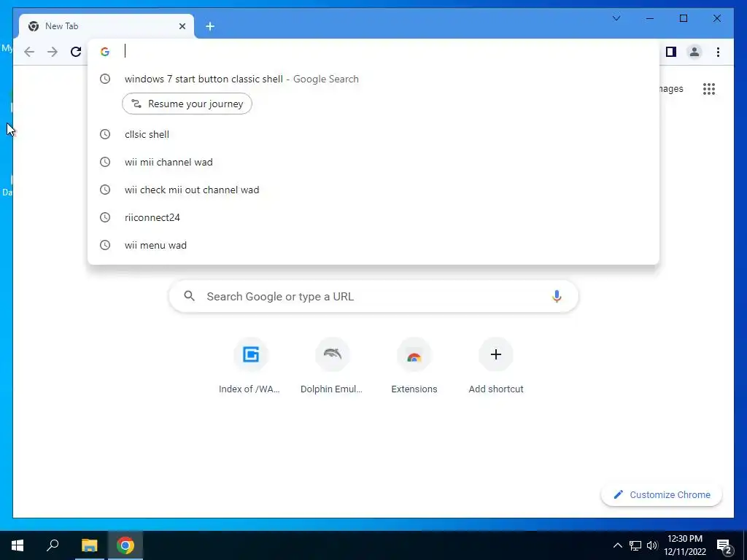Click Resume your journey chip
This screenshot has height=560, width=747.
click(x=187, y=104)
